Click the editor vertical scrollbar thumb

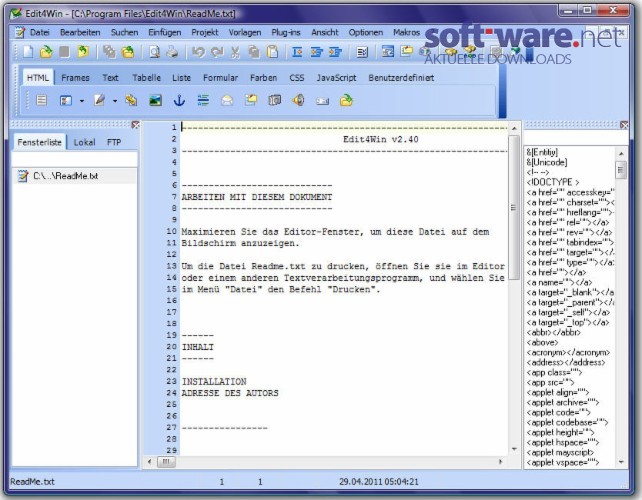514,208
